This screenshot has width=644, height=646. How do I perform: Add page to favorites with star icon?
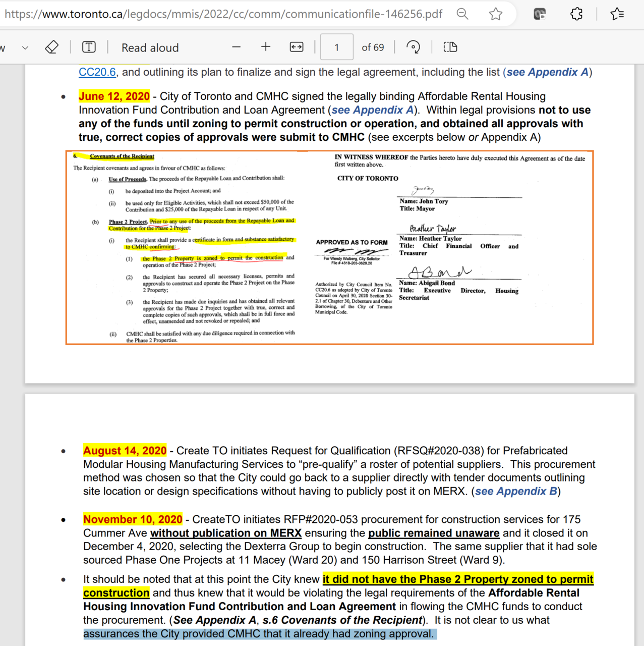(x=496, y=14)
